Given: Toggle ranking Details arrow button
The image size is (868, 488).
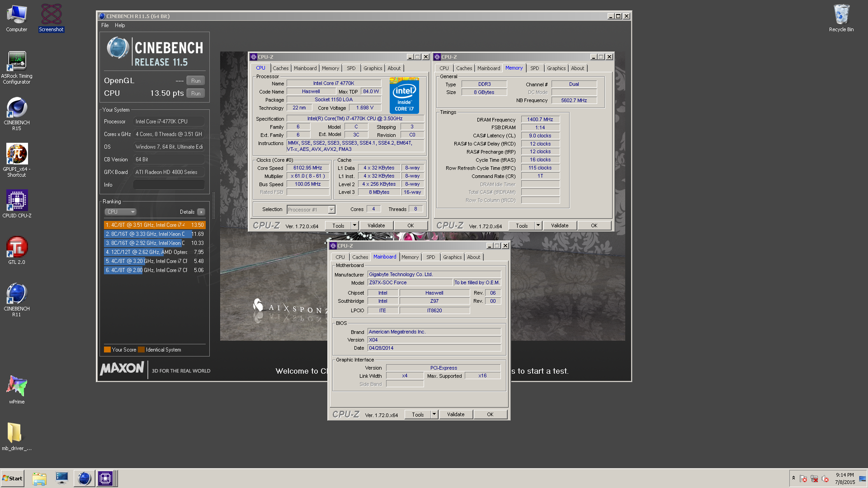Looking at the screenshot, I should (x=201, y=212).
